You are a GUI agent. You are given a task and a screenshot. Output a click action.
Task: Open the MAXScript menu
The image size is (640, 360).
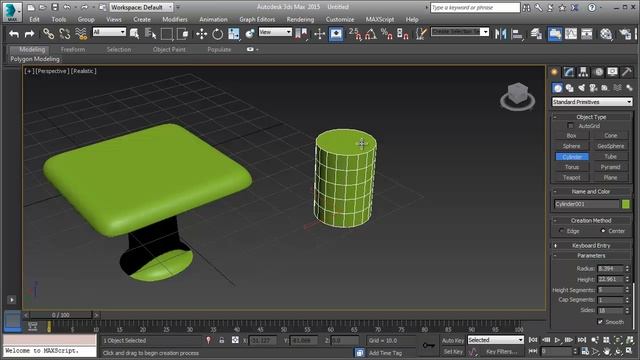(x=380, y=19)
